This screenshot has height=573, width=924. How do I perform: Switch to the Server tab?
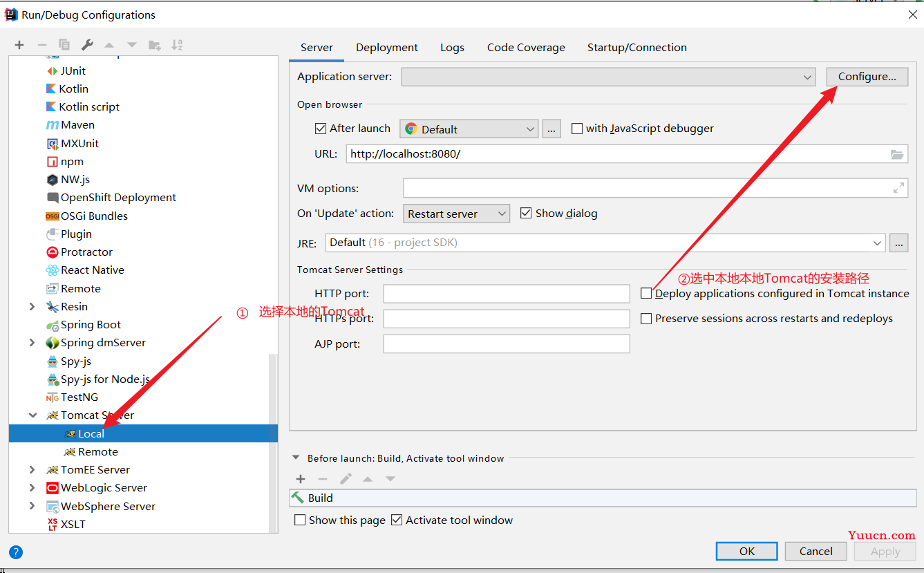(317, 47)
